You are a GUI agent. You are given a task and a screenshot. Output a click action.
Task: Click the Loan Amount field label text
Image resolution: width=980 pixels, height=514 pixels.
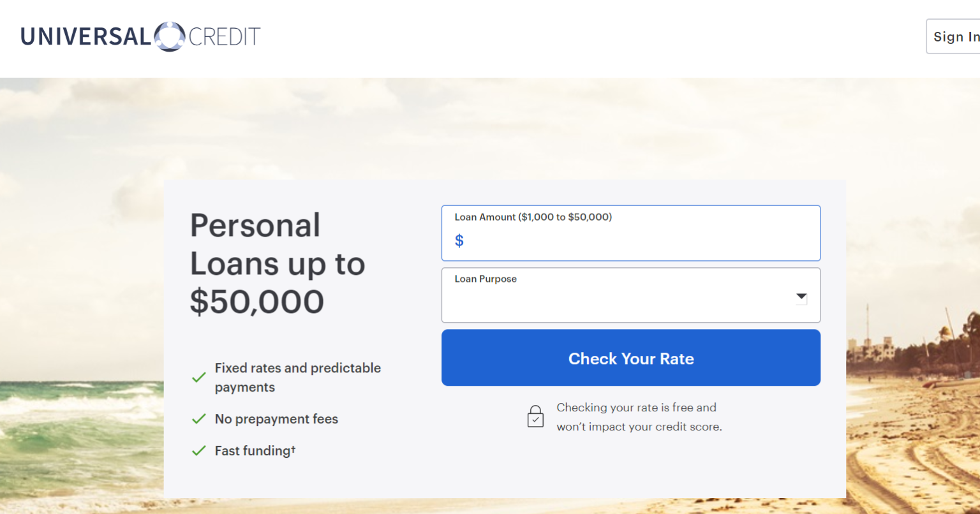(531, 217)
